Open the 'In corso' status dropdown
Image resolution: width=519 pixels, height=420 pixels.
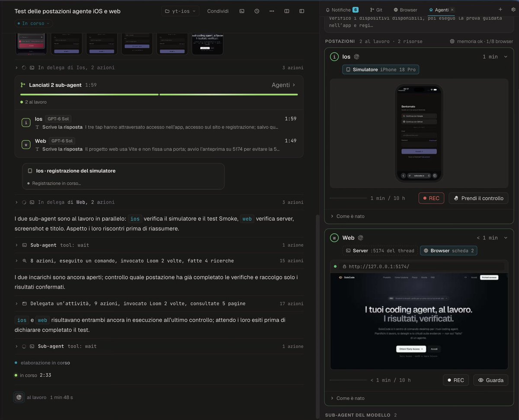pos(33,23)
